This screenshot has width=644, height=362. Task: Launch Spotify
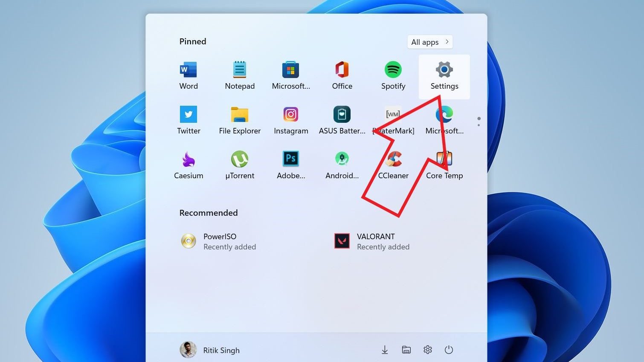[x=393, y=76]
